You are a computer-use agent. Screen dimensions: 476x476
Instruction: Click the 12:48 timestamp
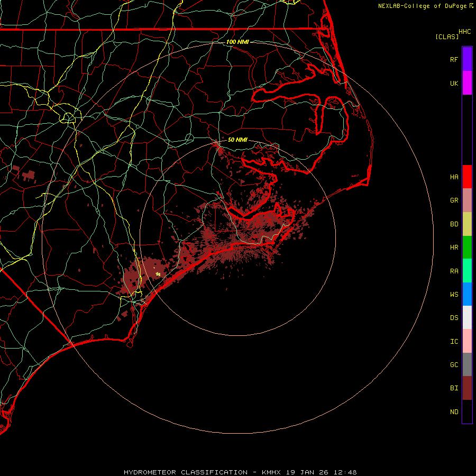click(345, 472)
